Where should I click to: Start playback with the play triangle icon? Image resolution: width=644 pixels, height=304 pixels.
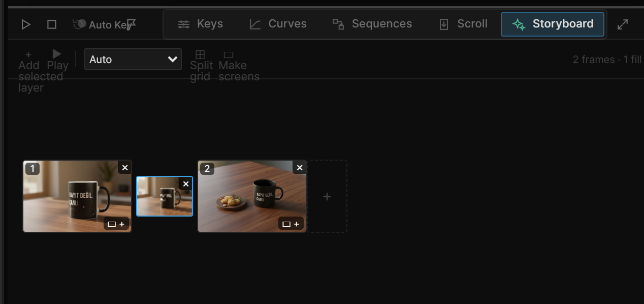pos(26,24)
